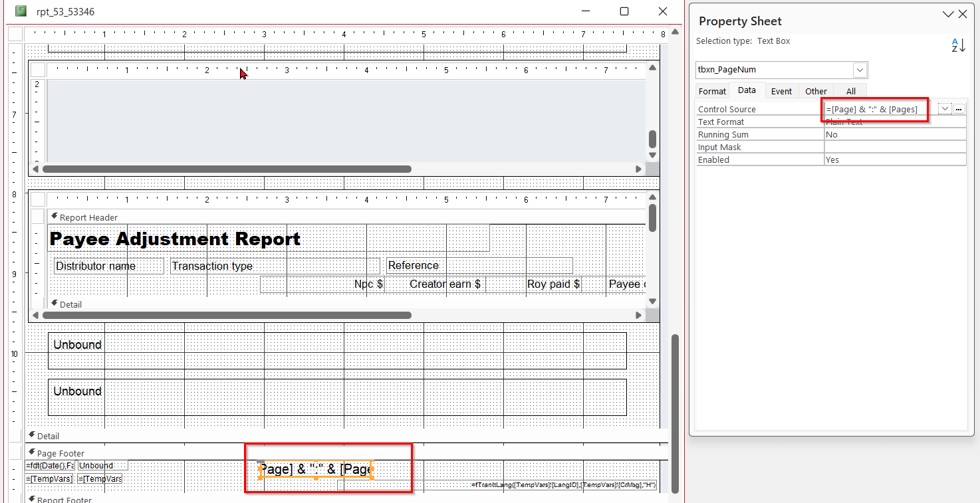
Task: Switch to the All tab
Action: pos(850,91)
